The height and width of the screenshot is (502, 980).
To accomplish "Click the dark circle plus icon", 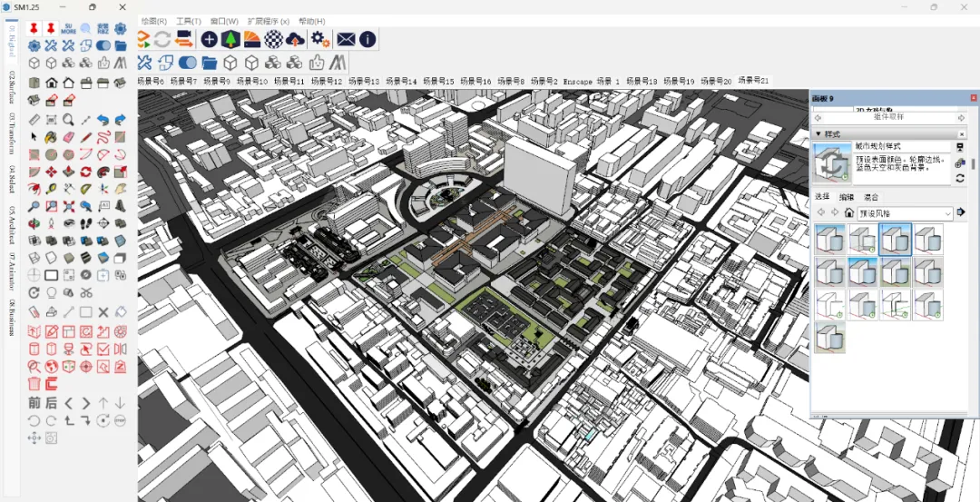I will (209, 39).
